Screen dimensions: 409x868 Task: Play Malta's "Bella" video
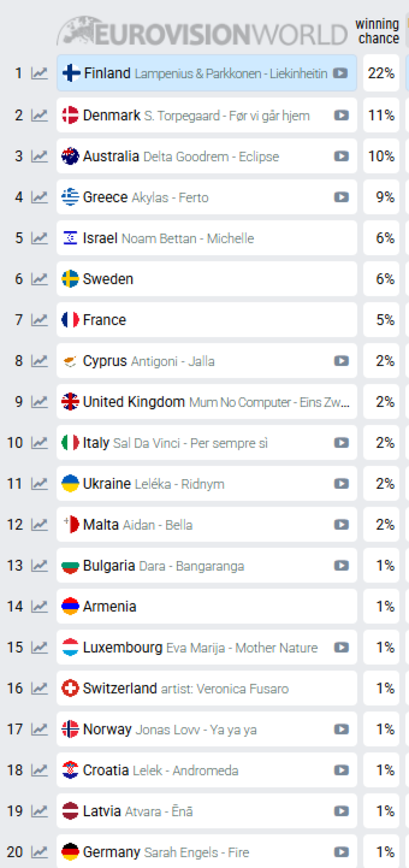pos(341,524)
